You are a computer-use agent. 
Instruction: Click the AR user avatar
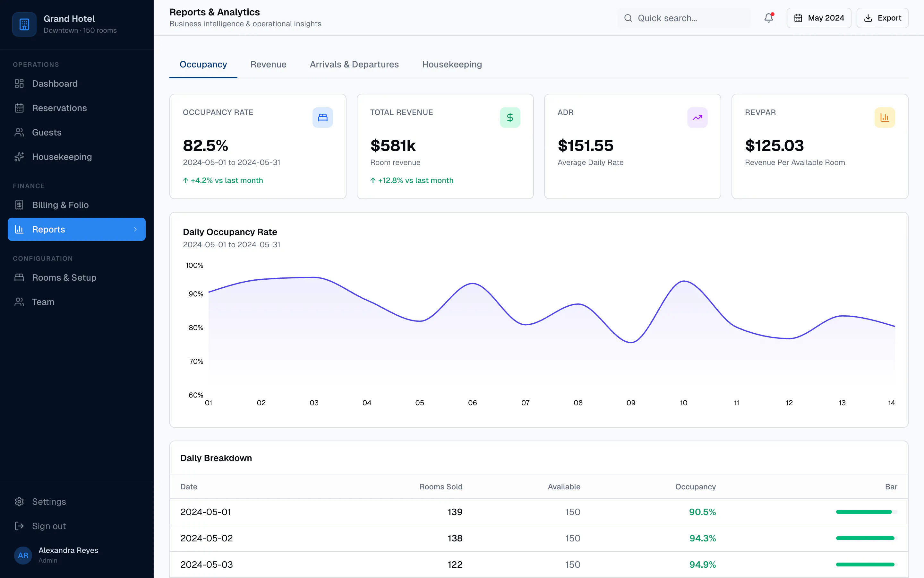tap(23, 556)
